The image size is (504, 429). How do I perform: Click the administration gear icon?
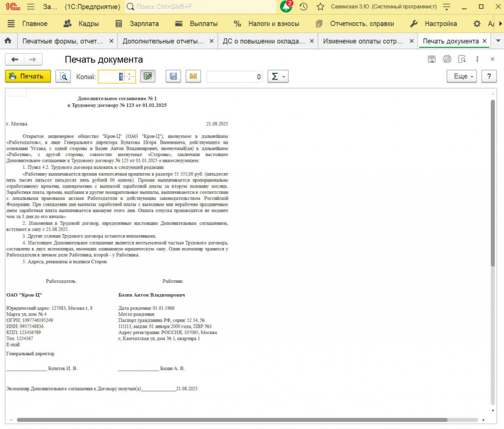coord(477,24)
